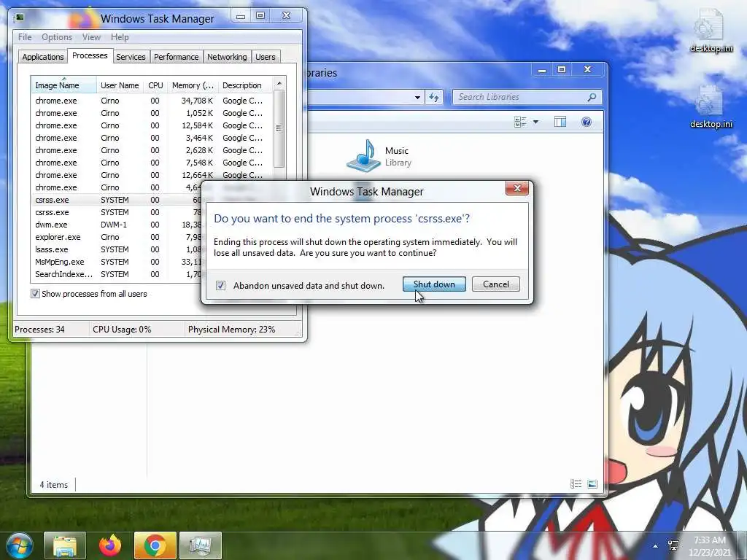Show hidden tray icons arrow
This screenshot has height=560, width=747.
point(656,546)
